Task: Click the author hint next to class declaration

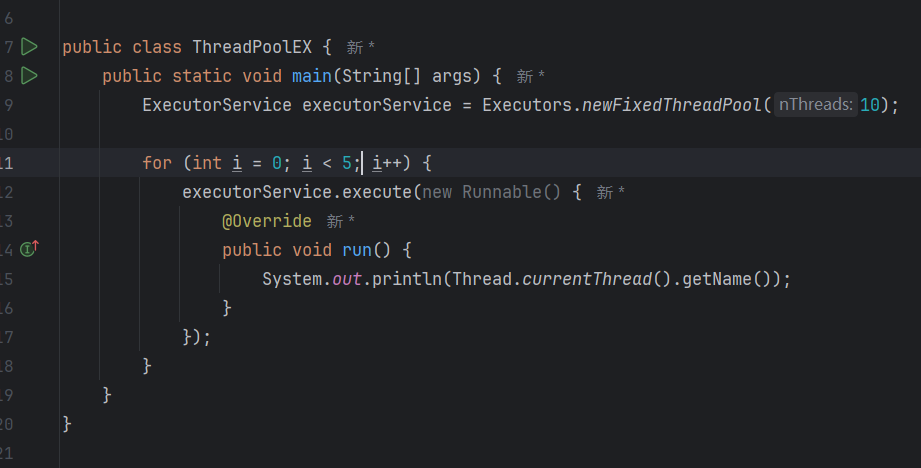Action: tap(360, 47)
